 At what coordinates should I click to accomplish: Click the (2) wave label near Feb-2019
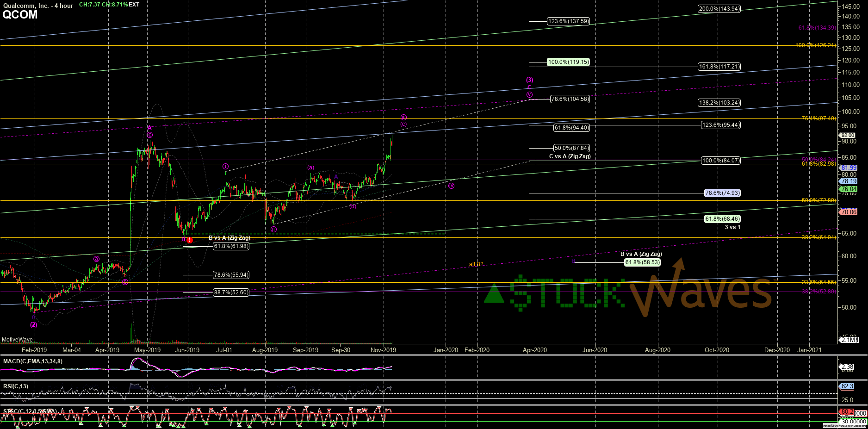[x=34, y=324]
